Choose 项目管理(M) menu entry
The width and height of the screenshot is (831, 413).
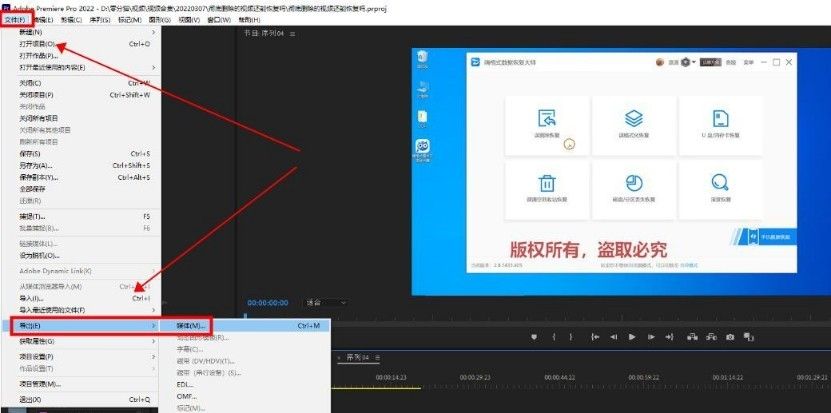[82, 384]
